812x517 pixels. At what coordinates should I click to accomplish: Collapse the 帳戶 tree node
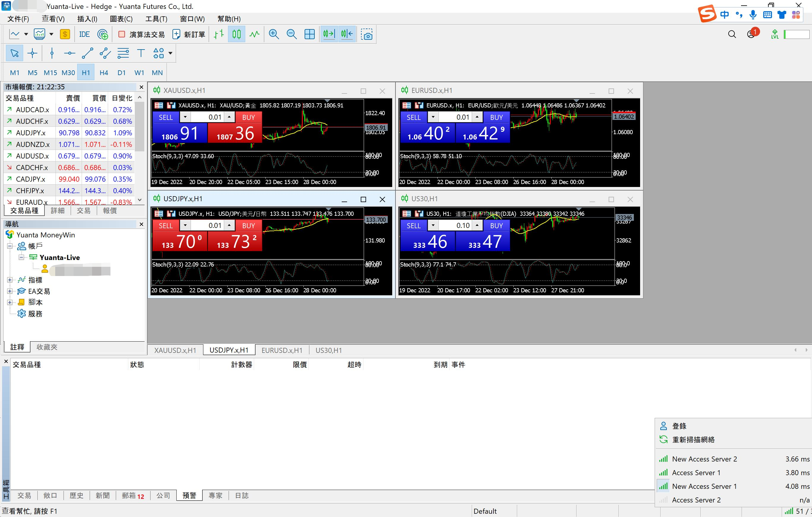point(10,246)
